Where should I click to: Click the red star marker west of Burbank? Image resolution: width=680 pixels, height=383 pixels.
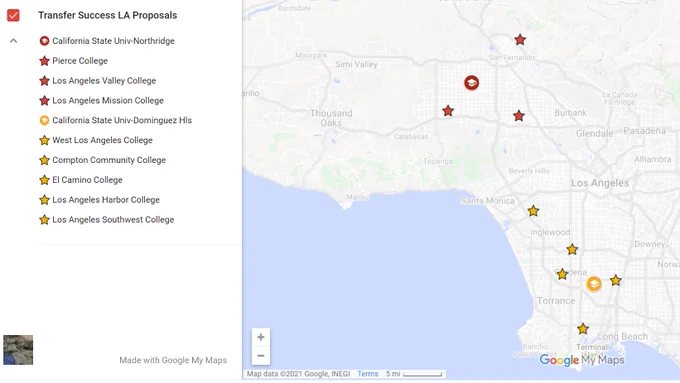519,116
